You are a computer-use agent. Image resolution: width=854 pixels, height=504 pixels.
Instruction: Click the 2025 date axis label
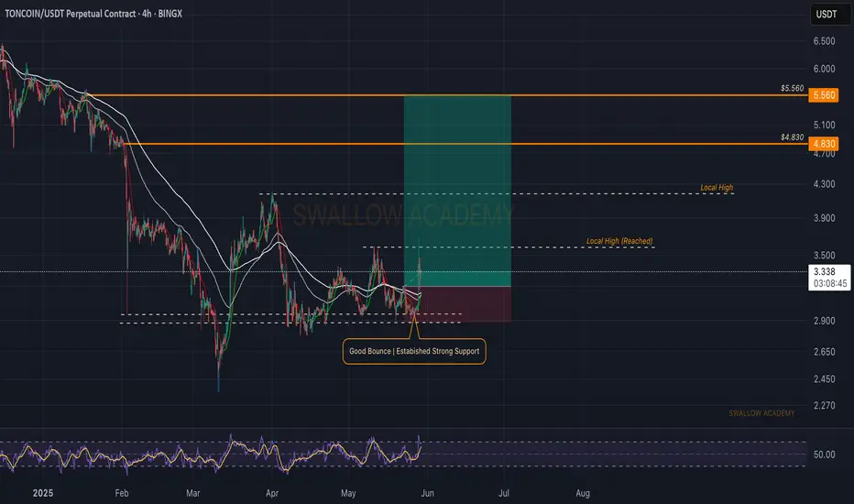43,493
